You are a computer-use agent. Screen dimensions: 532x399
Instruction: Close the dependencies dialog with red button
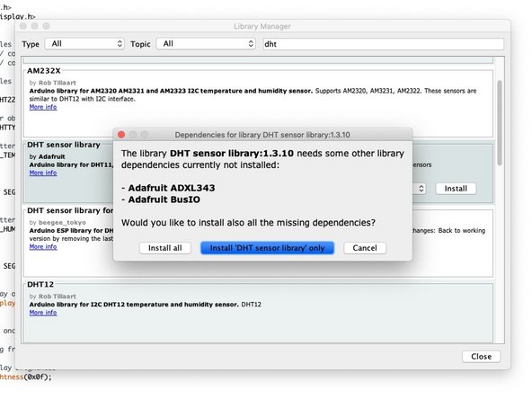point(121,135)
